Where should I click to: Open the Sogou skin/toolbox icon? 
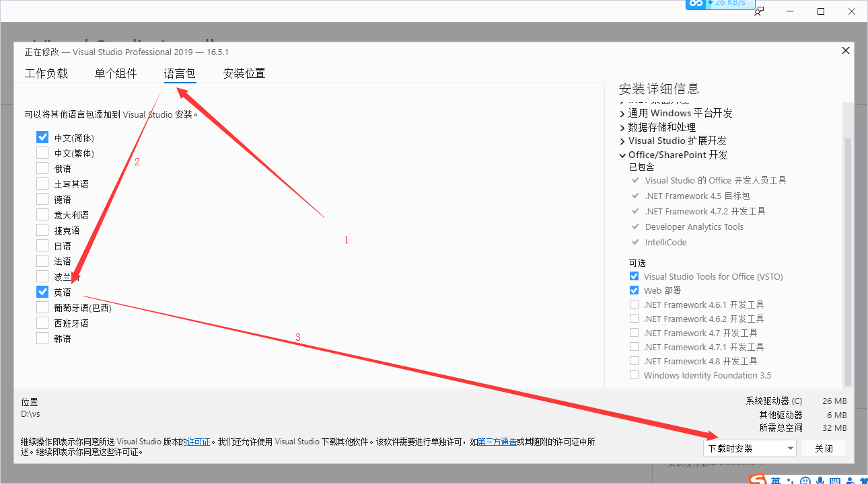865,480
